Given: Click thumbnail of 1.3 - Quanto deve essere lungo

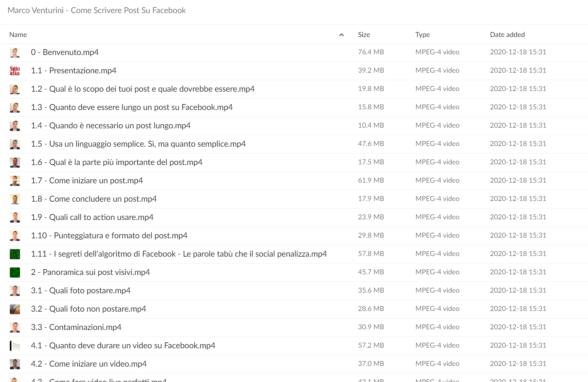Looking at the screenshot, I should point(15,107).
